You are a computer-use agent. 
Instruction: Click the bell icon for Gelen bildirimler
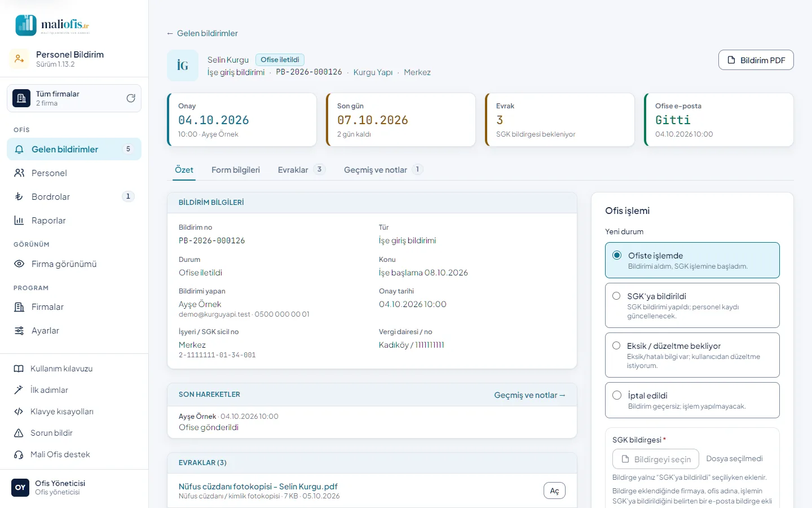[19, 150]
